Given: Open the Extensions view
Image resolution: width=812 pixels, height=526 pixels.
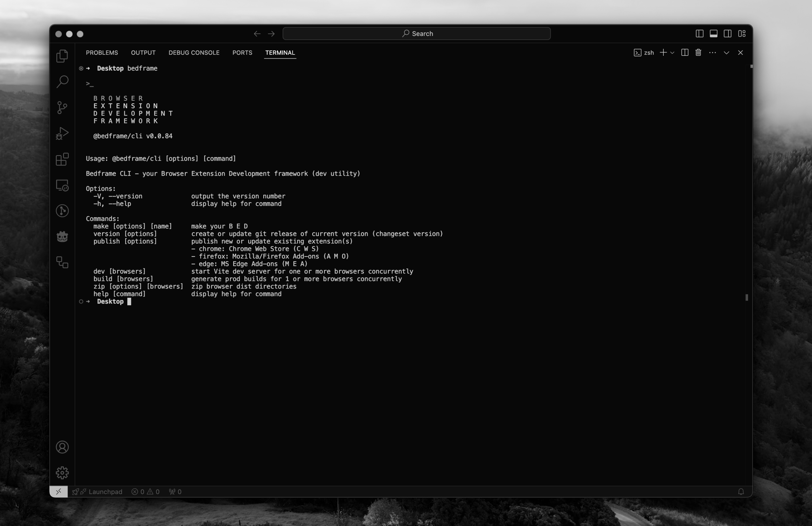Looking at the screenshot, I should pos(62,159).
